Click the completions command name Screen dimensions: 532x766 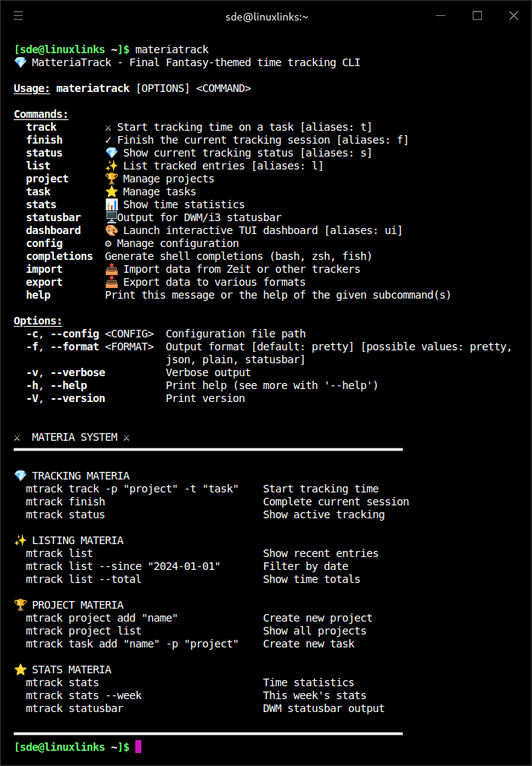(59, 256)
